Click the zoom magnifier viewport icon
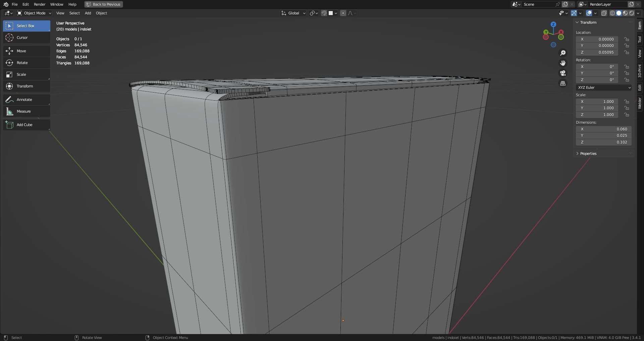 click(x=563, y=53)
